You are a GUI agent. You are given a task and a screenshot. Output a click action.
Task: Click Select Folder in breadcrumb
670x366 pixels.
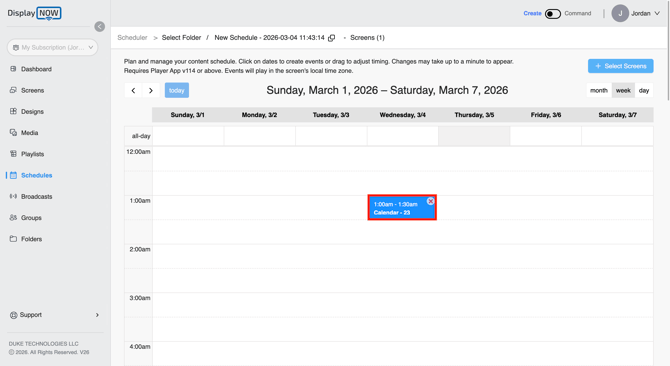[181, 38]
